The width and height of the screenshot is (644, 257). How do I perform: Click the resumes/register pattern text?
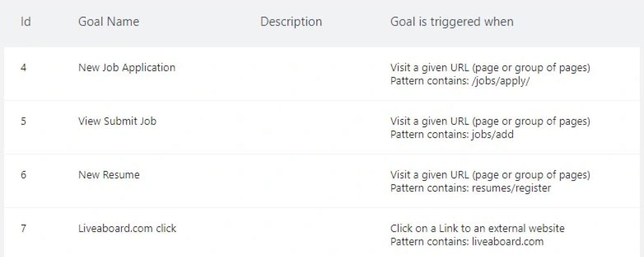pyautogui.click(x=511, y=188)
